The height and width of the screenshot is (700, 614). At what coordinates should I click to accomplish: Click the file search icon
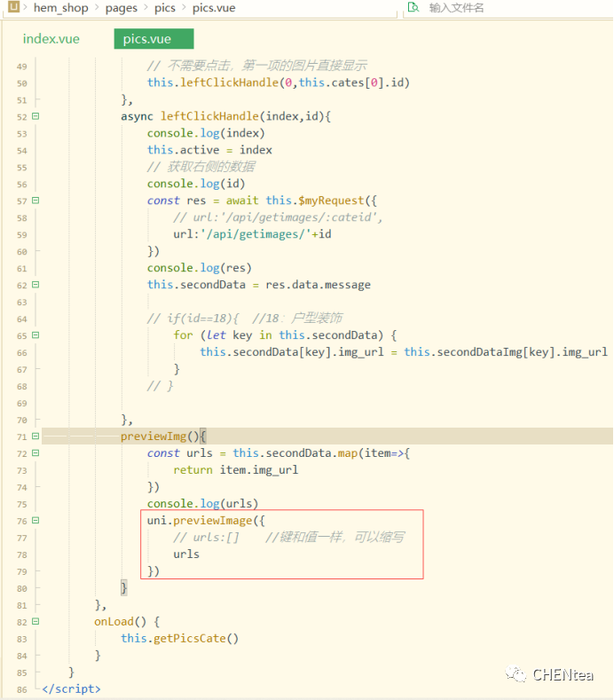point(413,7)
